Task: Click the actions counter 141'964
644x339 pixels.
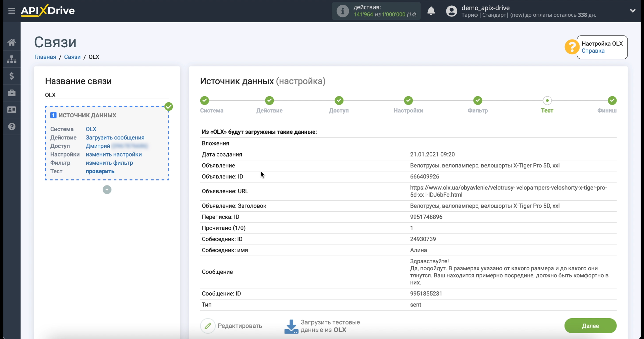Action: (x=363, y=15)
